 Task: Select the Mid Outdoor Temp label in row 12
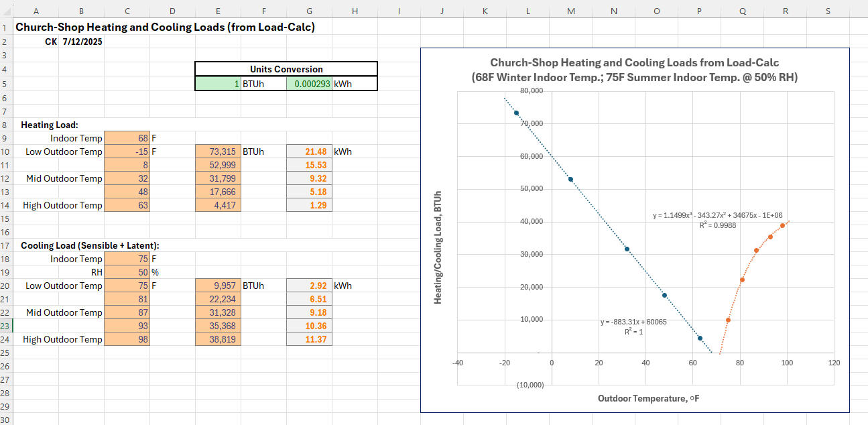(x=64, y=178)
